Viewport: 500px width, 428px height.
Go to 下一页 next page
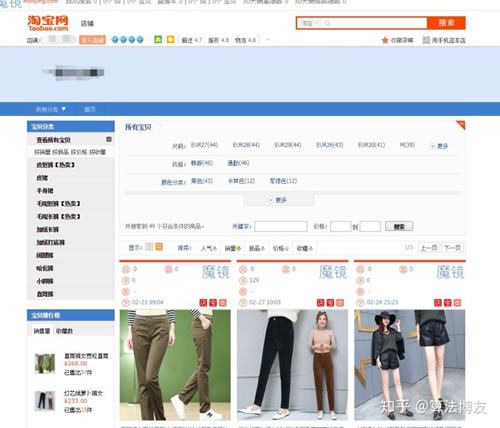click(452, 248)
